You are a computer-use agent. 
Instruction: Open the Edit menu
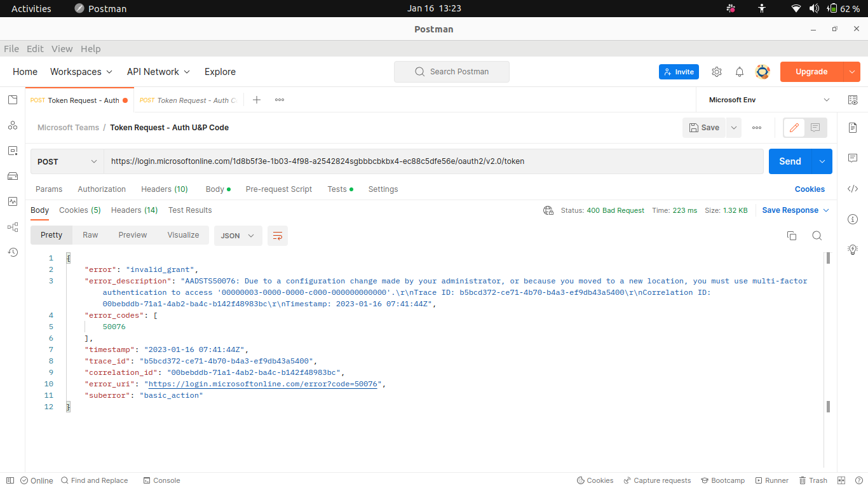[x=35, y=49]
